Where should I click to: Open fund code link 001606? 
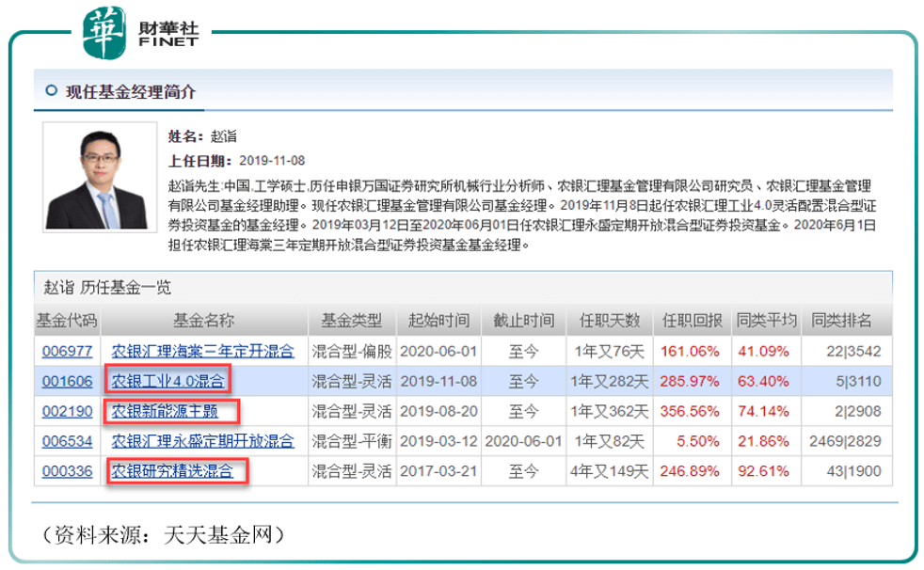(x=67, y=381)
